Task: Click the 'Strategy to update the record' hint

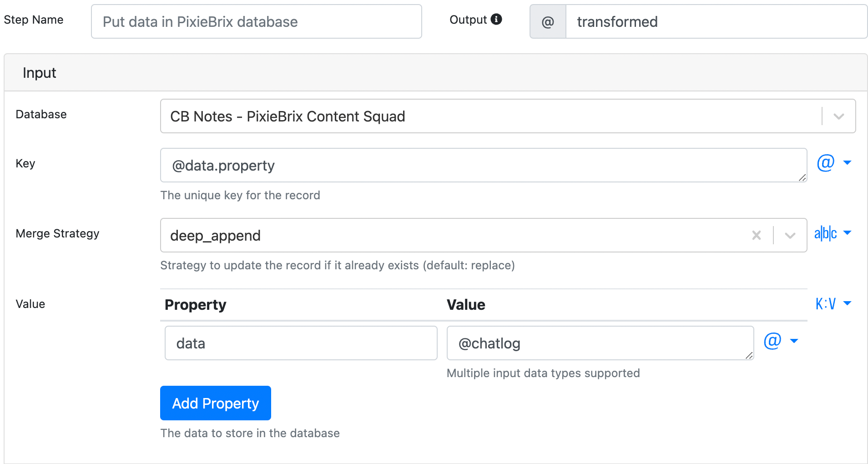Action: click(x=338, y=265)
